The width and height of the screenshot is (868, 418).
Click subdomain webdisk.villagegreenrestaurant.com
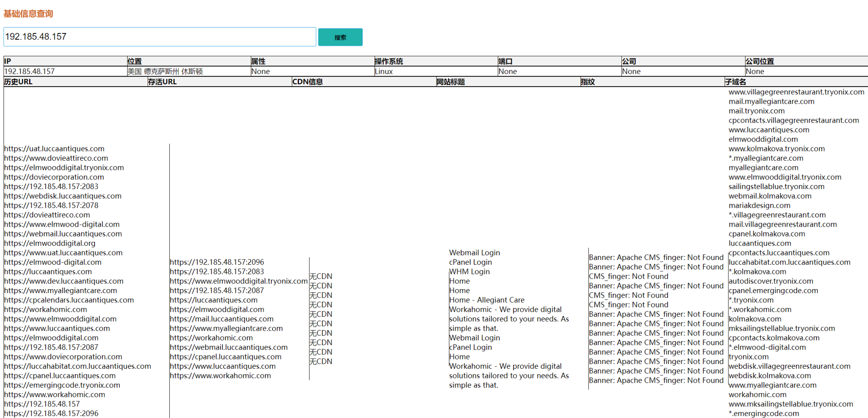point(790,366)
